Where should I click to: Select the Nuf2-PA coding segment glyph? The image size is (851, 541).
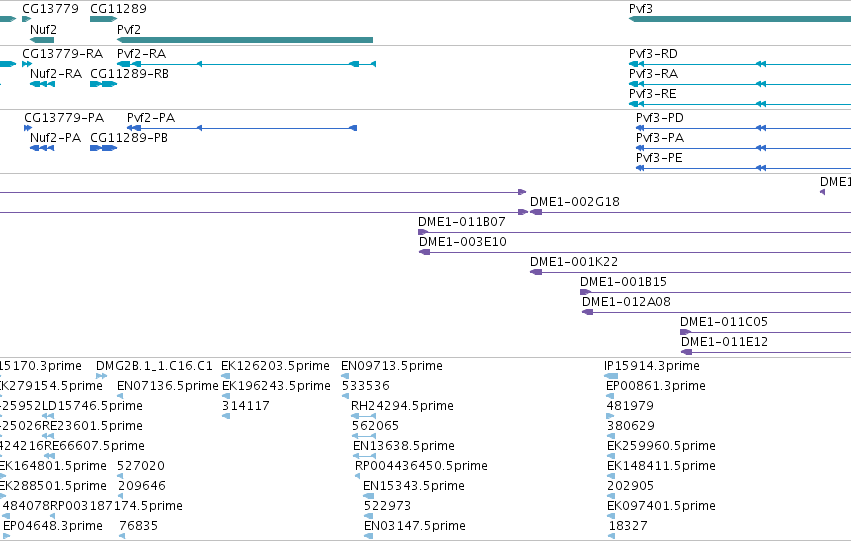(x=42, y=148)
